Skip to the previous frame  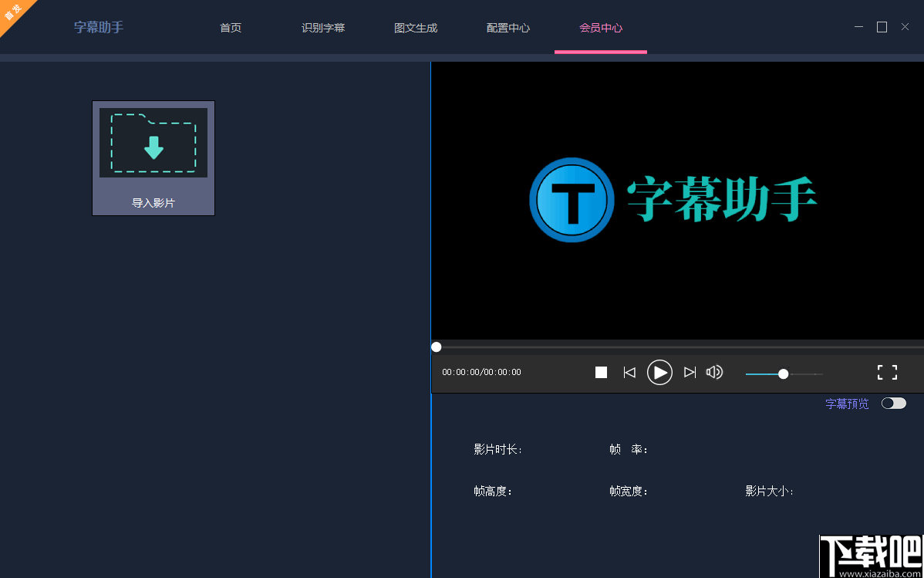[x=629, y=372]
